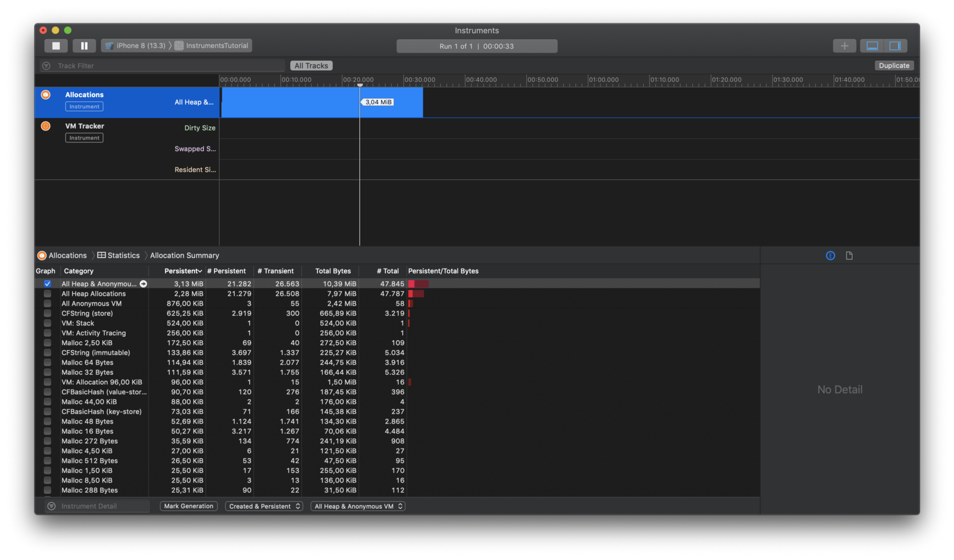The width and height of the screenshot is (954, 560).
Task: Open the instrument detail filter icon
Action: click(x=51, y=506)
